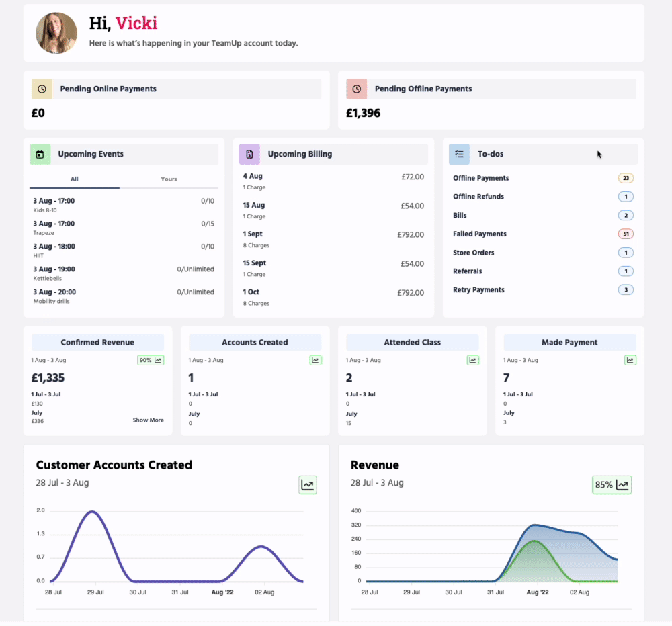The height and width of the screenshot is (626, 672).
Task: Click the To-dos checklist icon
Action: click(x=459, y=154)
